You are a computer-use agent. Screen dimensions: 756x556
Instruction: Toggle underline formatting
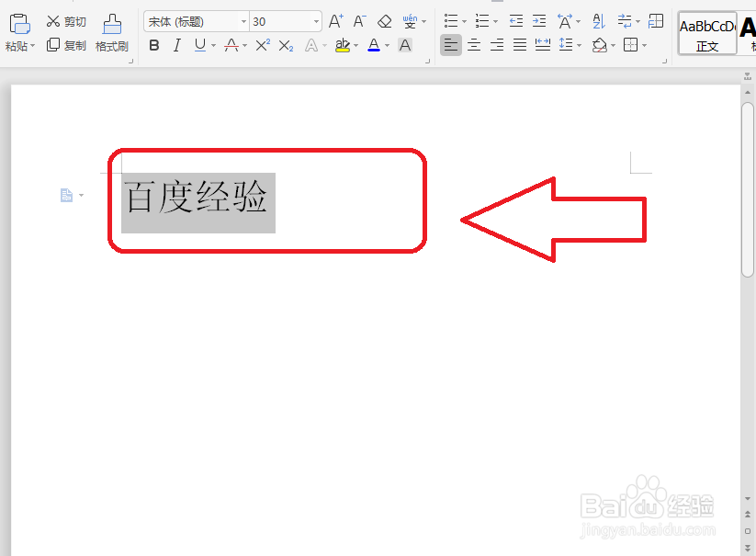(x=200, y=45)
